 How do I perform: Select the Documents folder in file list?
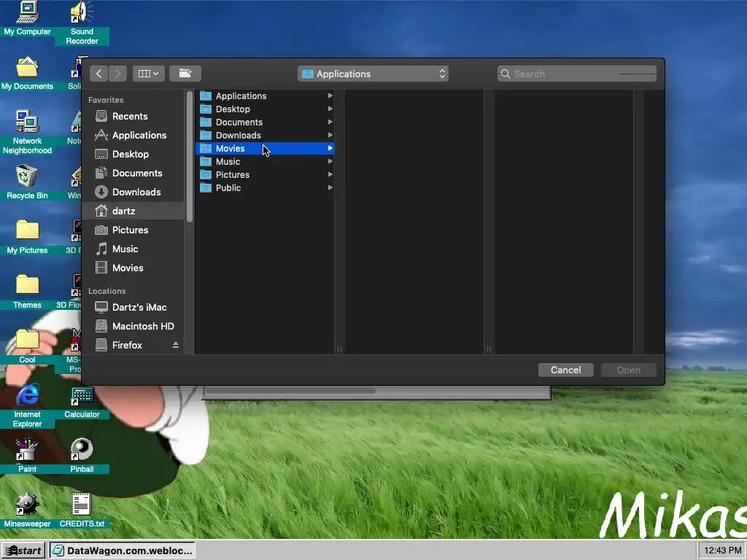[x=265, y=122]
